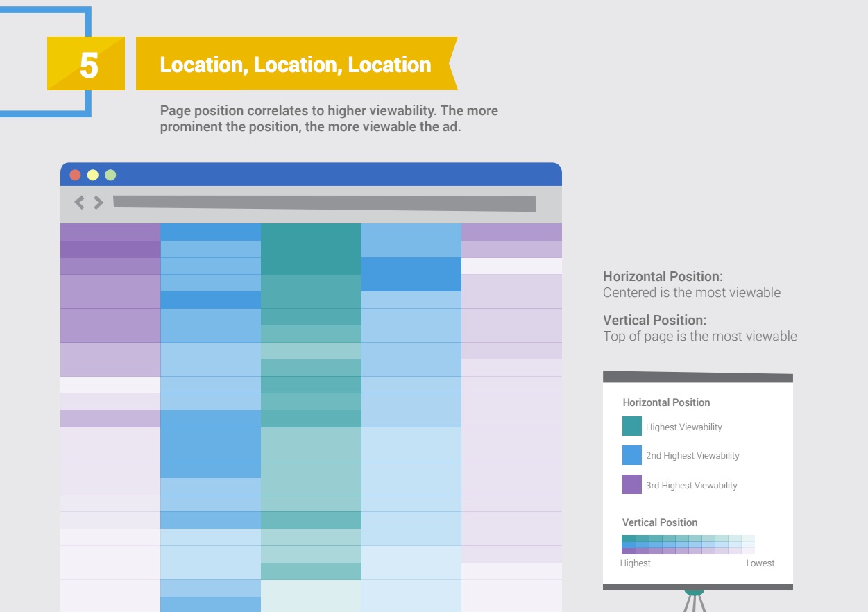The image size is (868, 612).
Task: Click 'Horizontal Position' heading in legend board
Action: (x=666, y=402)
